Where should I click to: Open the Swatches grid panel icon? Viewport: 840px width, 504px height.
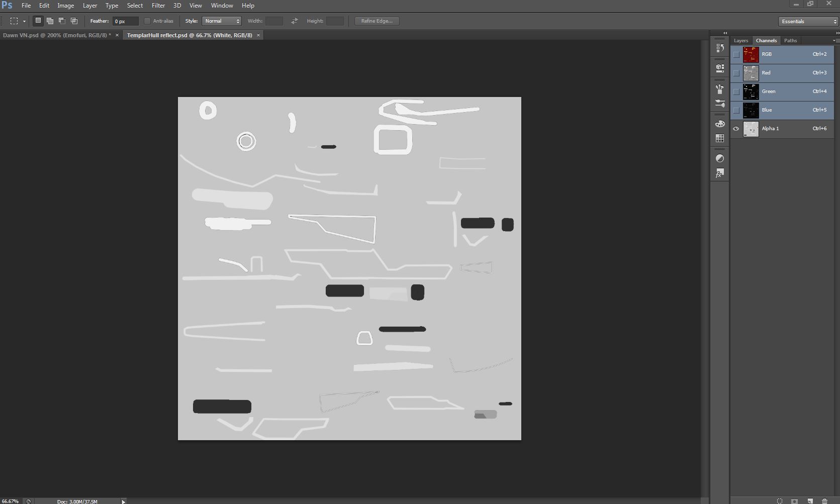(719, 138)
